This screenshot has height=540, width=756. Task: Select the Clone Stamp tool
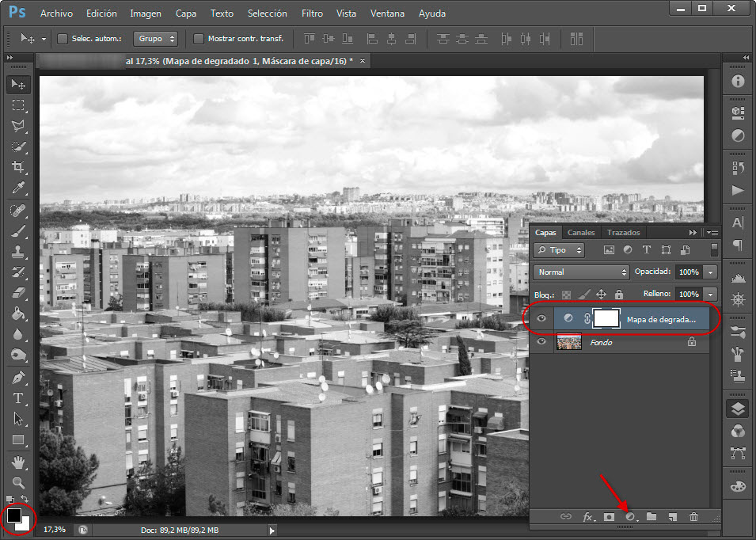click(x=18, y=252)
